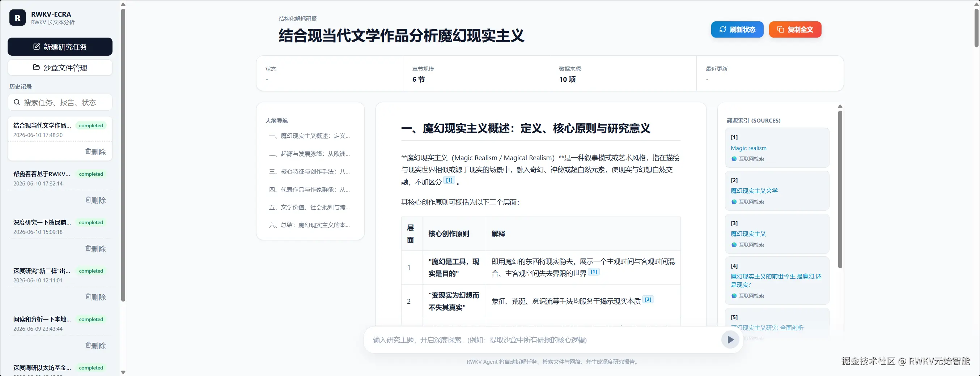Click the report title 结合现当代文学作品分析魔幻现实主义
980x376 pixels.
point(401,36)
